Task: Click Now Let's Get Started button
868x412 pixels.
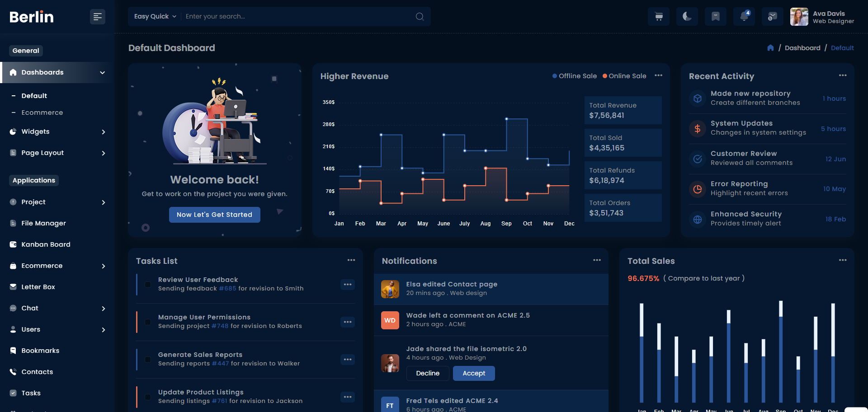Action: pyautogui.click(x=214, y=215)
